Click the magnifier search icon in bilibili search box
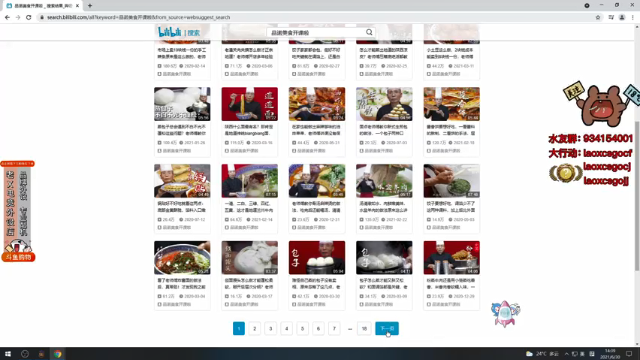Viewport: 640px width, 360px height. (369, 32)
